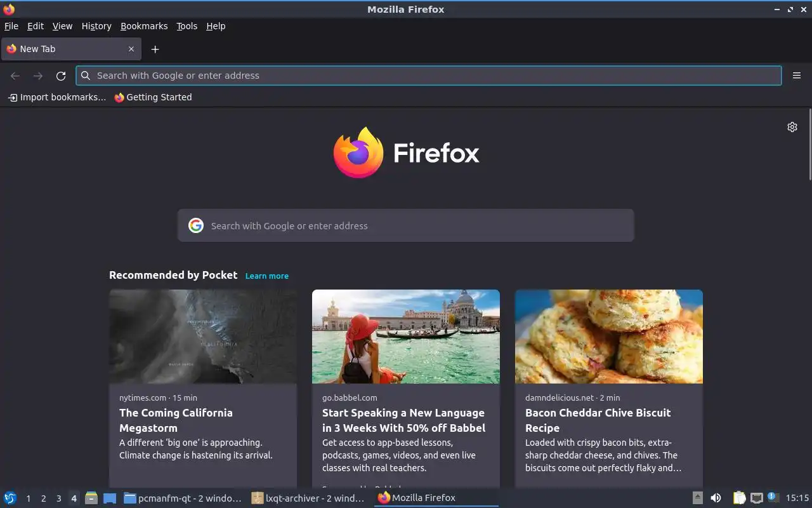Viewport: 812px width, 508px height.
Task: Open new tab with plus icon
Action: (x=155, y=49)
